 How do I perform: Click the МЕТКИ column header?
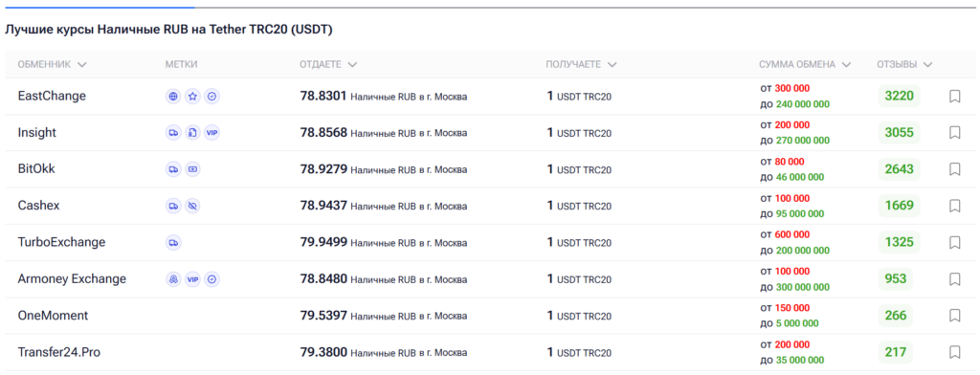(x=181, y=64)
